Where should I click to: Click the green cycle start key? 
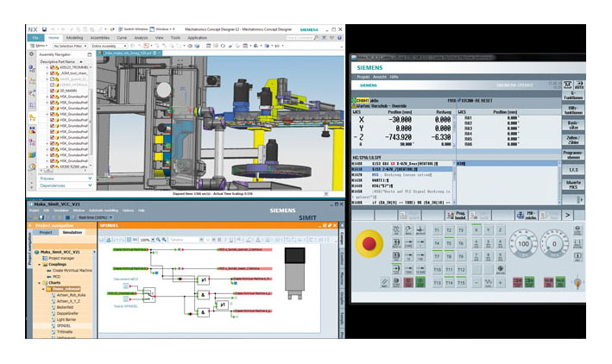[420, 282]
